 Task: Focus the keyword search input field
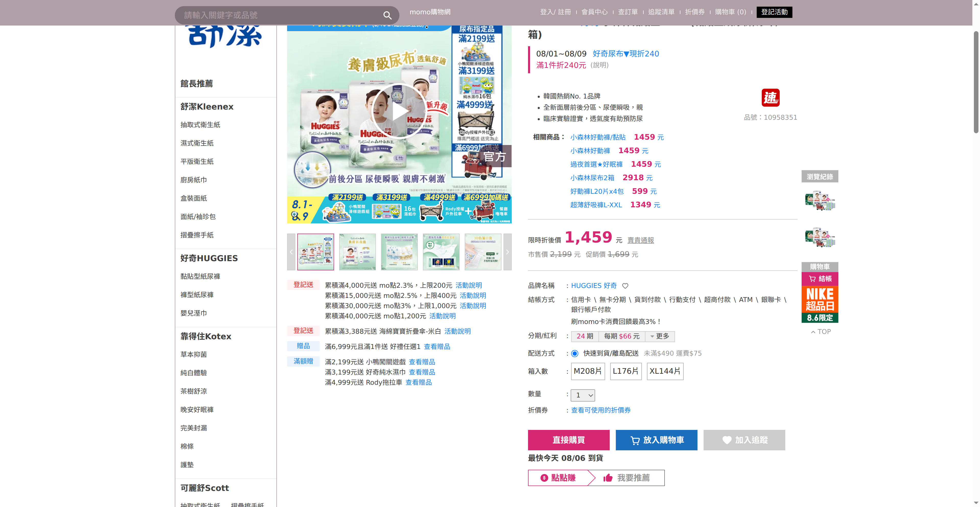(x=280, y=15)
